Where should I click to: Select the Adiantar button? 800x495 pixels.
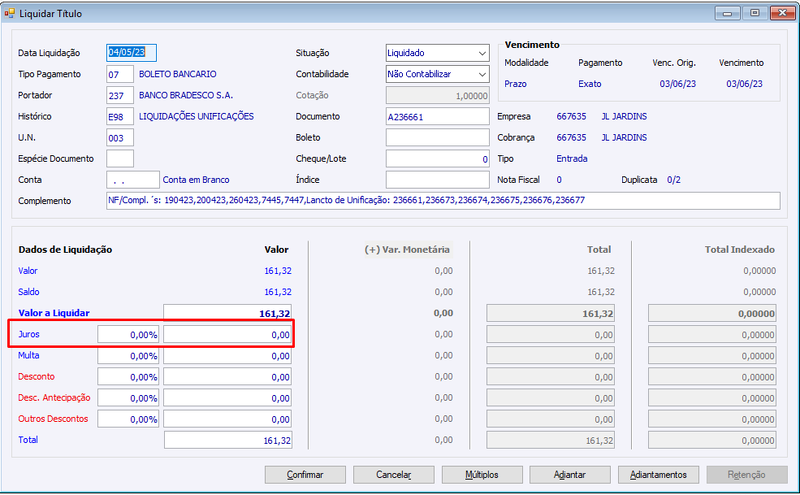(570, 475)
